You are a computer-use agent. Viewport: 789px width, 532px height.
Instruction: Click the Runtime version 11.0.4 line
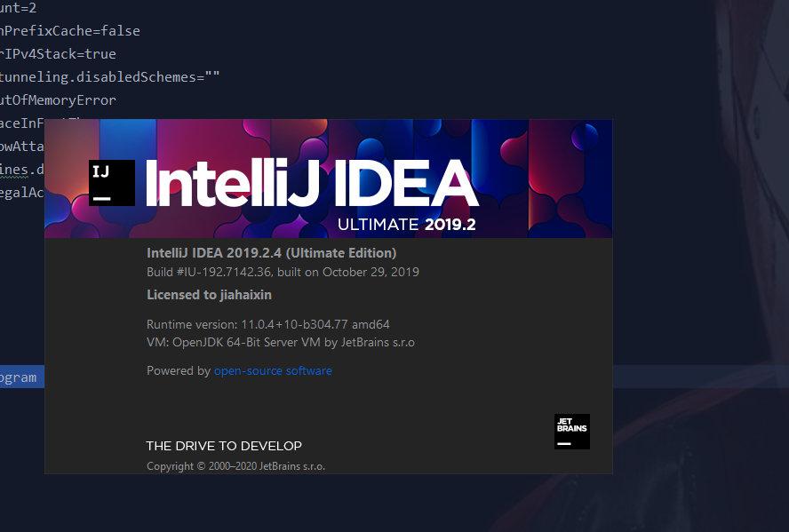pyautogui.click(x=268, y=324)
